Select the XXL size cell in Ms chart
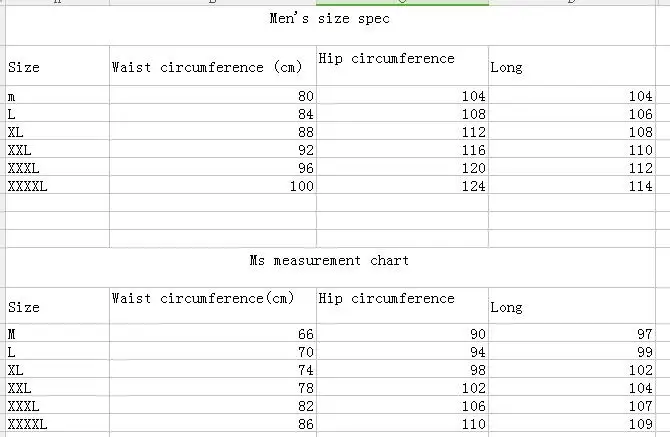The image size is (670, 437). click(x=57, y=387)
